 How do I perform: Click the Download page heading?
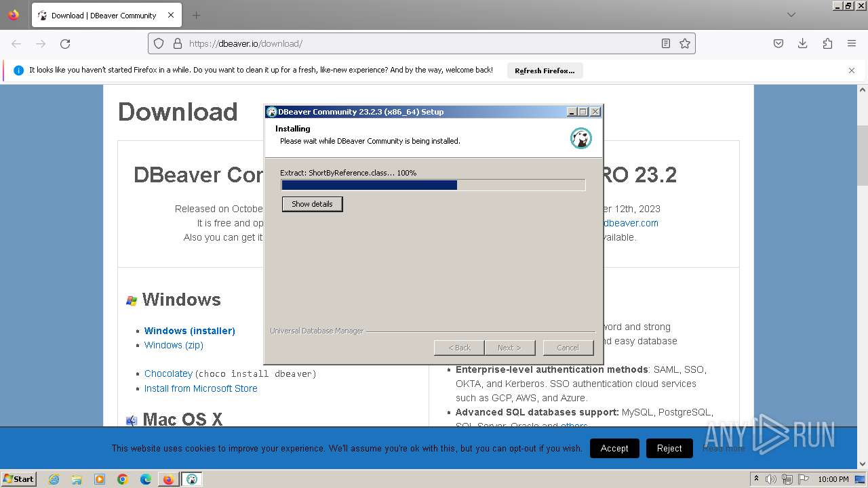(178, 112)
